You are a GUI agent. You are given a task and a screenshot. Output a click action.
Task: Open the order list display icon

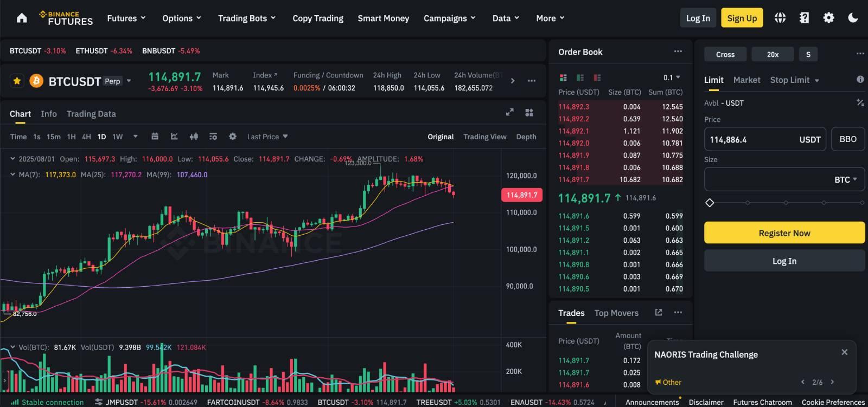pos(213,137)
